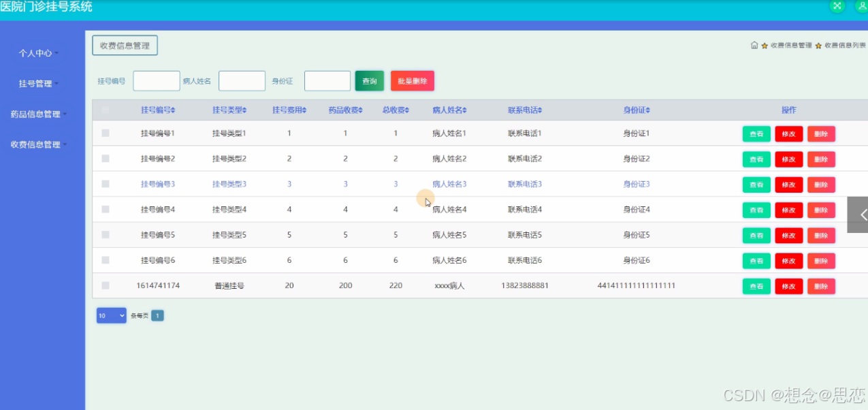Expand the 药品信息管理 sidebar menu
The width and height of the screenshot is (868, 410).
(38, 114)
